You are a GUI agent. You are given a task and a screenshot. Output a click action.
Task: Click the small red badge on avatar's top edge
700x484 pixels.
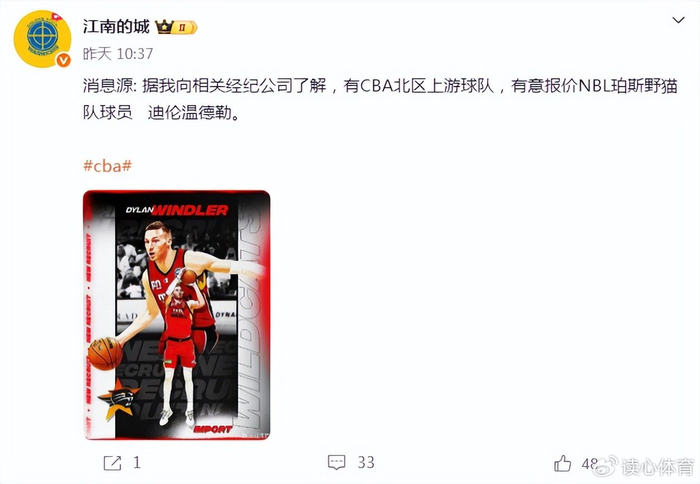point(56,16)
